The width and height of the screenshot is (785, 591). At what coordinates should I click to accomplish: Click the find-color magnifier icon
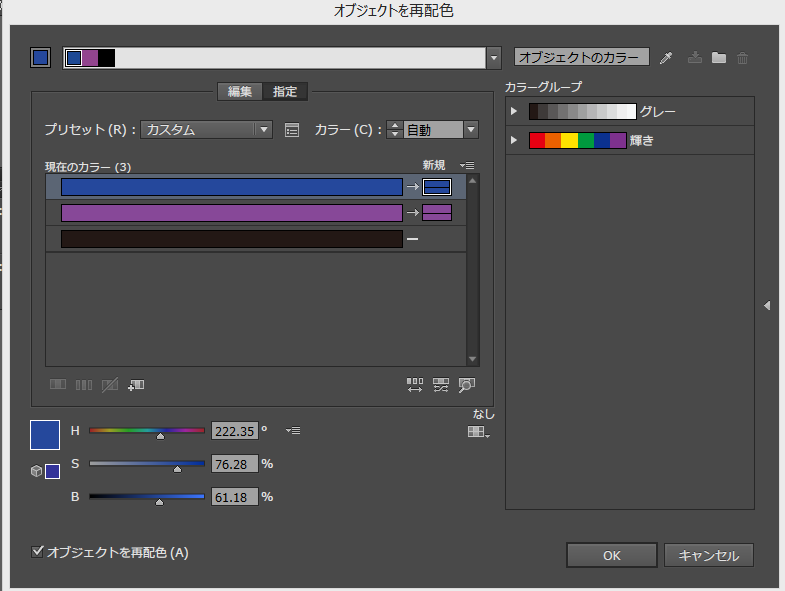[467, 385]
